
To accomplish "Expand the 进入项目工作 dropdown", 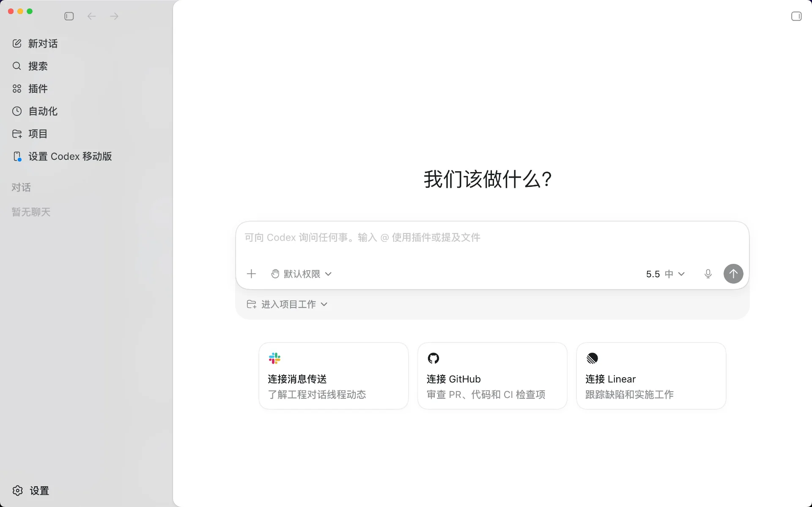I will pyautogui.click(x=287, y=304).
